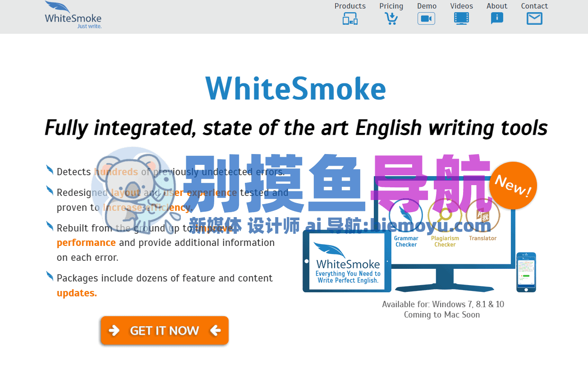
Task: Click 'Everything You Need to Write Perfect English.' text
Action: click(348, 277)
